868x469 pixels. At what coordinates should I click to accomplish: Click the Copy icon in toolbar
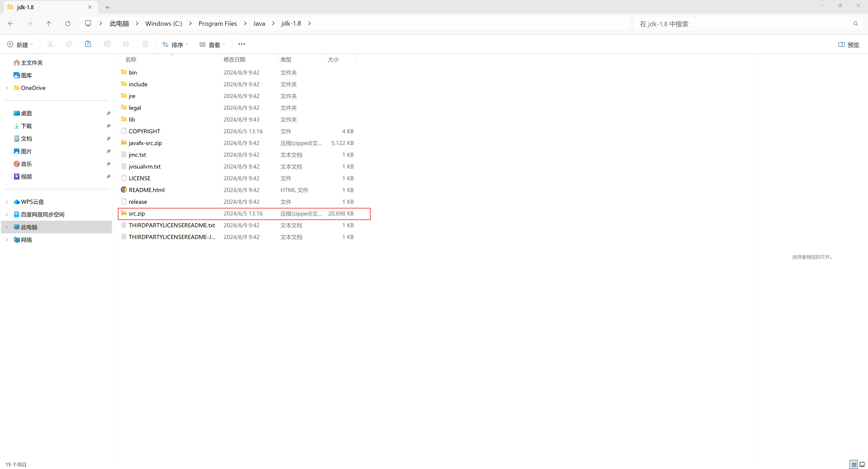[x=69, y=44]
